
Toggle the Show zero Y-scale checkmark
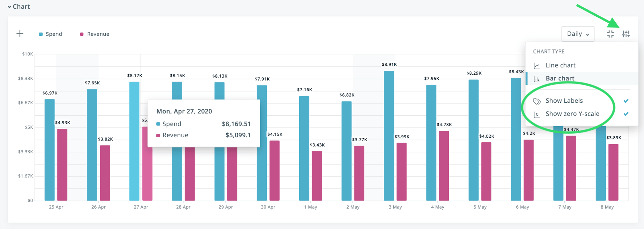626,114
